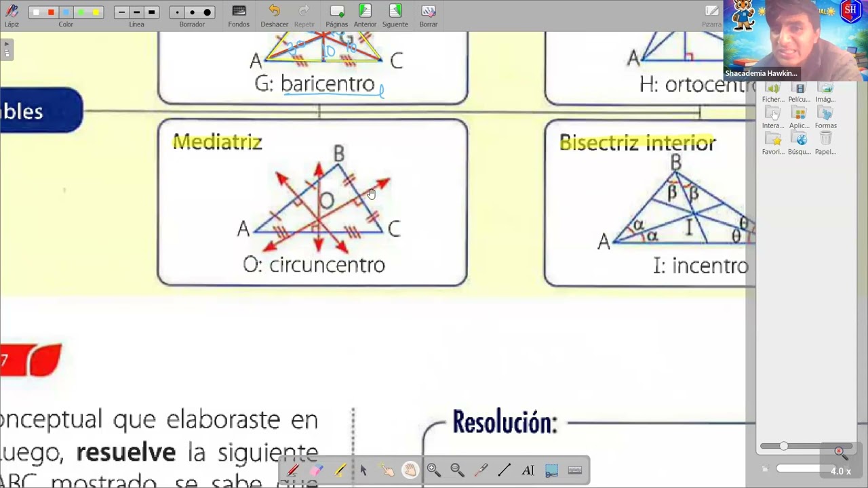Choose the thin line width
Screen dimensions: 868x488
tap(121, 12)
